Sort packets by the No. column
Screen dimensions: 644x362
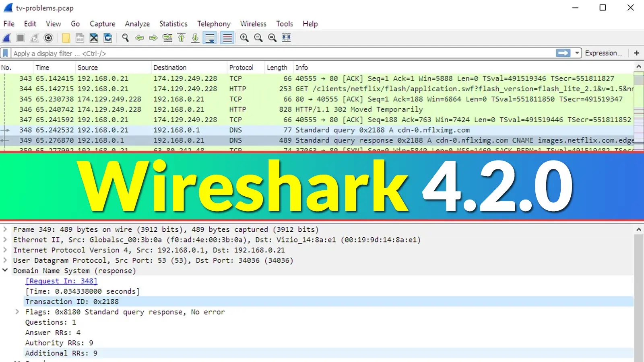[x=17, y=68]
